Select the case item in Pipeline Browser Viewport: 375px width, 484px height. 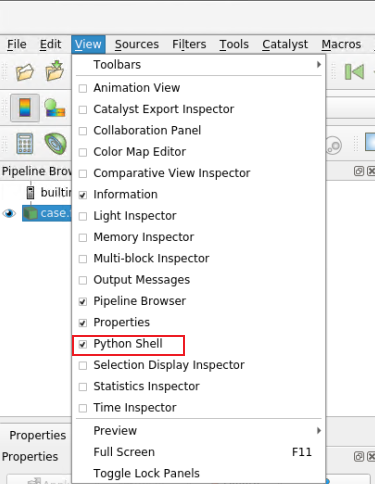coord(47,213)
